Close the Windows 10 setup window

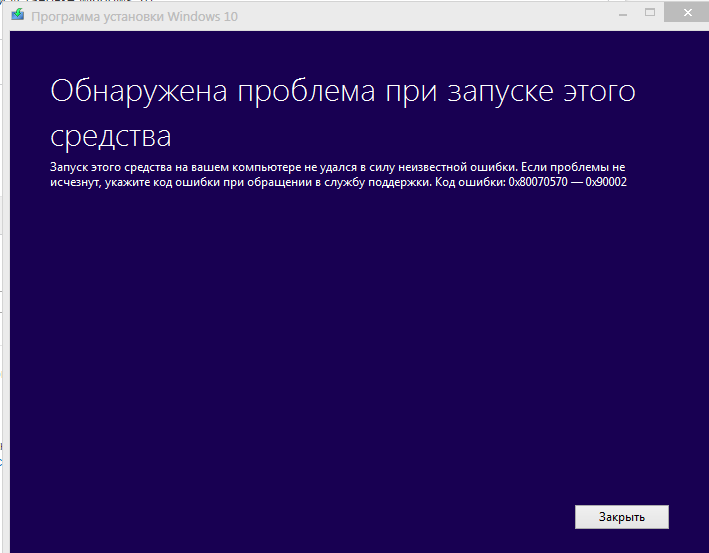(687, 13)
